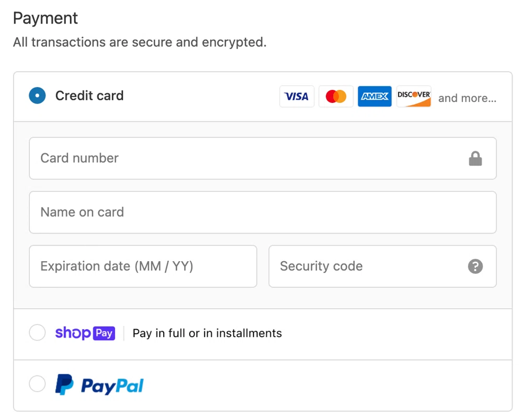Click the Shop Pay logo
523x420 pixels.
pos(85,333)
